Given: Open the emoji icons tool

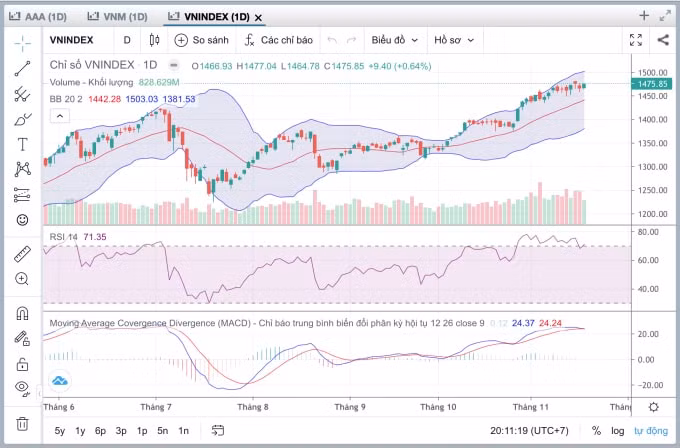Looking at the screenshot, I should 23,220.
